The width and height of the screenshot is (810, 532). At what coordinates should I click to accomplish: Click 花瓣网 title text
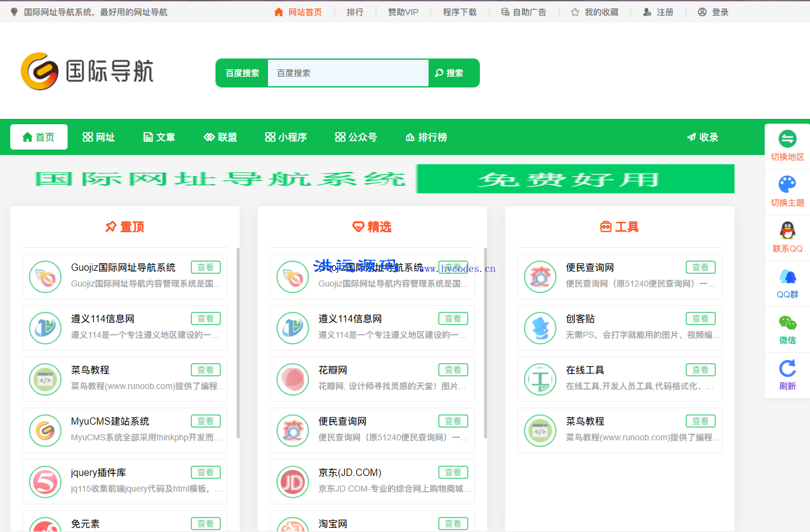coord(333,370)
